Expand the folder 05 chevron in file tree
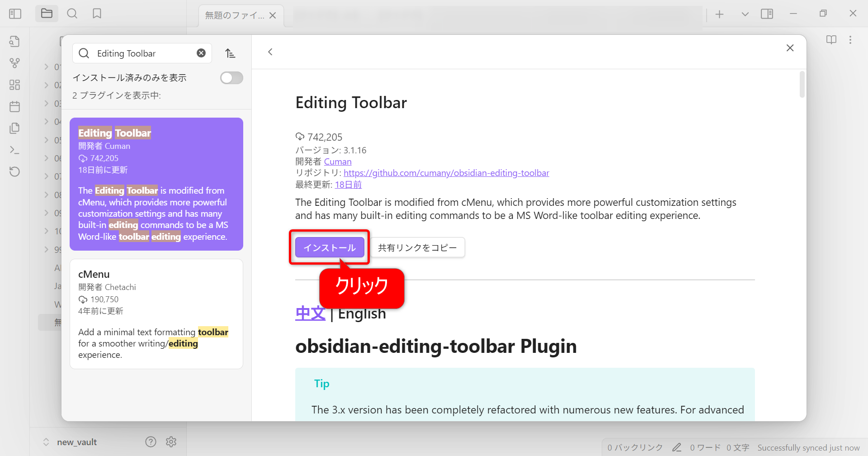Viewport: 868px width, 456px height. point(46,140)
